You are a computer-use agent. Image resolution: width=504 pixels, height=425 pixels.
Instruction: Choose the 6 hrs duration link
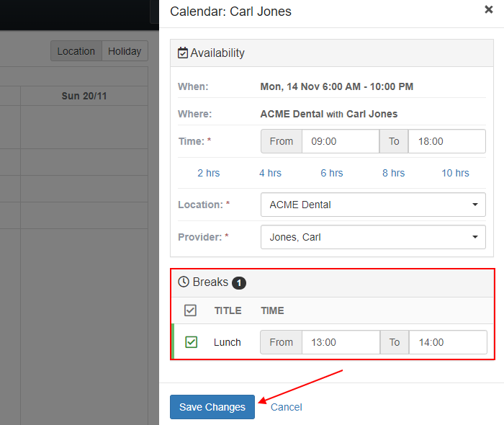pyautogui.click(x=332, y=173)
